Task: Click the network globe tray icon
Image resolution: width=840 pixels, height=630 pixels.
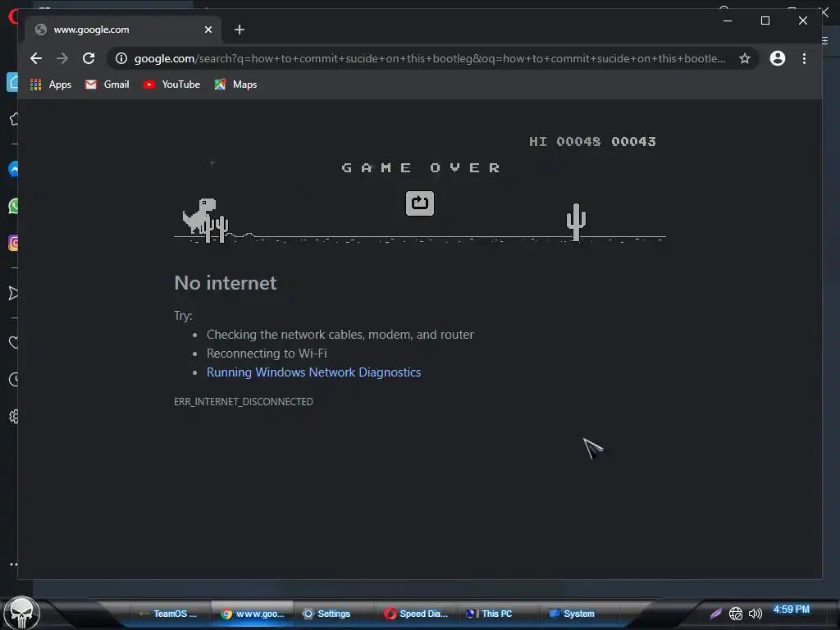Action: 736,614
